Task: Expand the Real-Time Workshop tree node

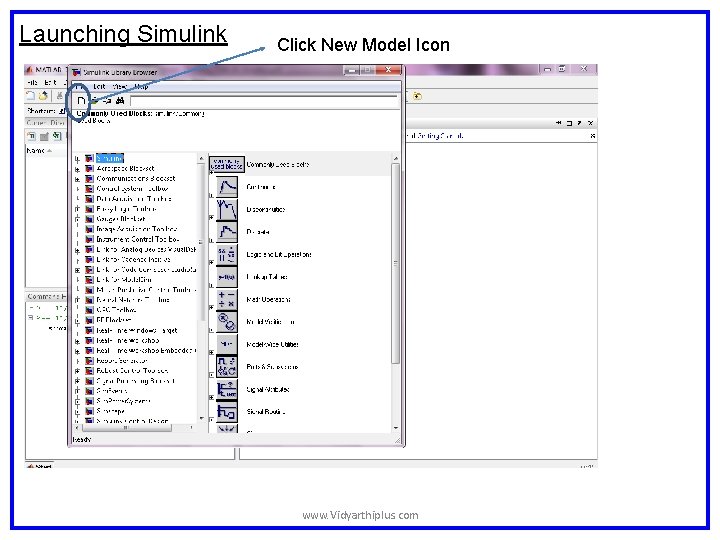Action: click(x=77, y=341)
